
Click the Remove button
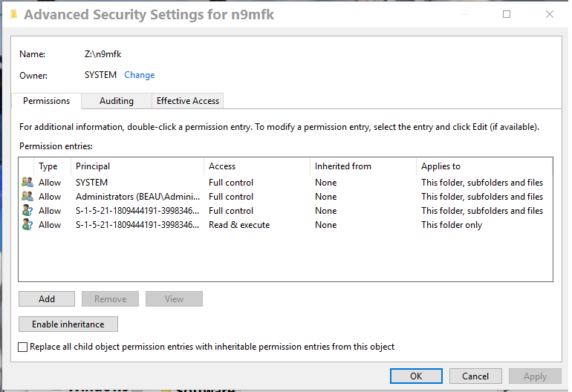pyautogui.click(x=110, y=299)
